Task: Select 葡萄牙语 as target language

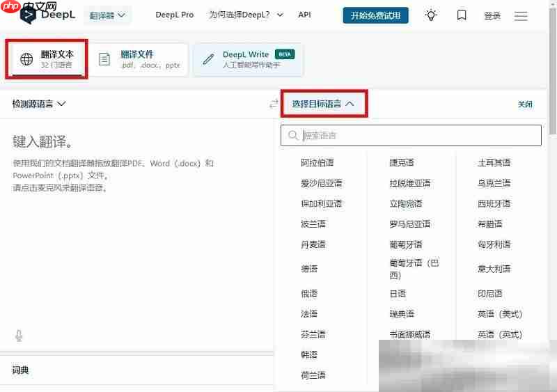Action: (x=406, y=244)
